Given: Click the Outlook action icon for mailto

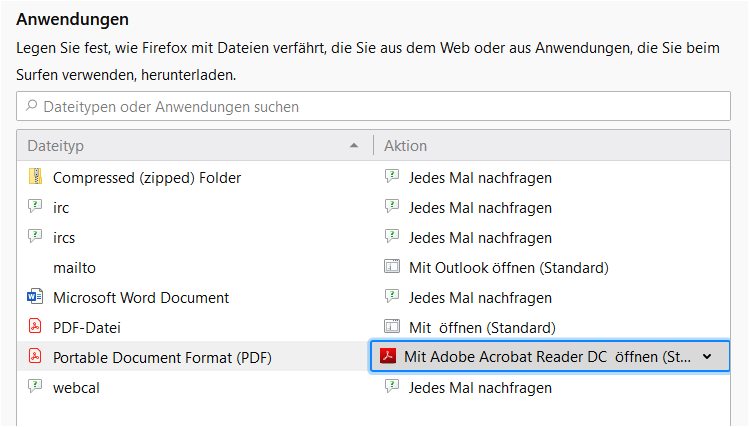Looking at the screenshot, I should pyautogui.click(x=392, y=267).
